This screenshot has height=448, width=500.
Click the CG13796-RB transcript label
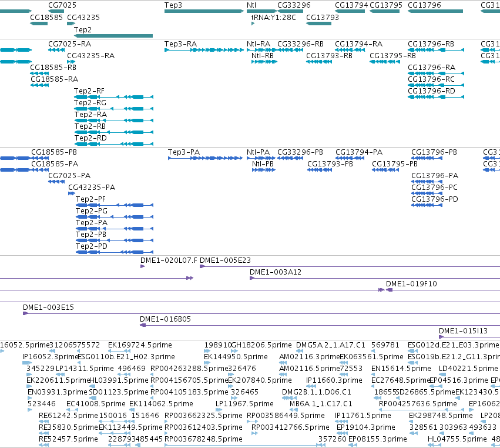click(x=431, y=44)
